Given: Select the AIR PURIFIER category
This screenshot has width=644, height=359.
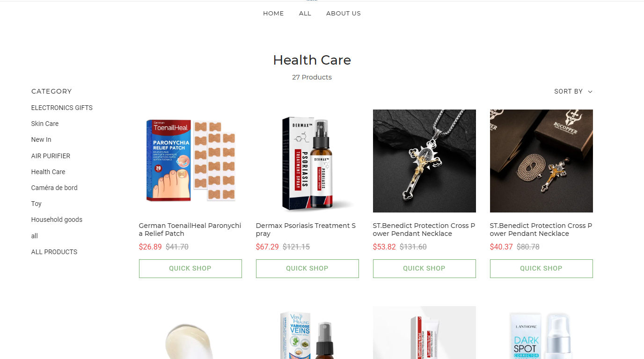Looking at the screenshot, I should tap(51, 156).
